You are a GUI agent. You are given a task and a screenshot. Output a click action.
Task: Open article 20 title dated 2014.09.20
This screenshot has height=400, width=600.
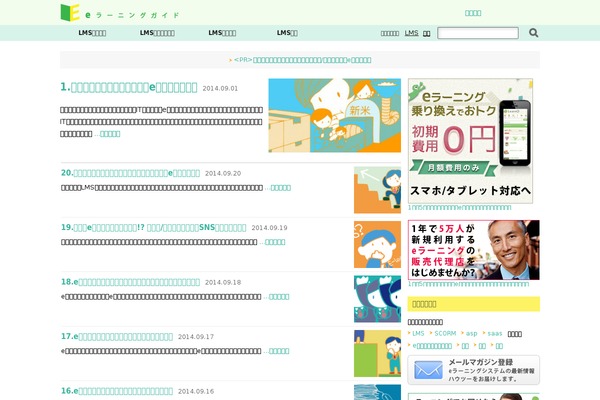point(130,173)
